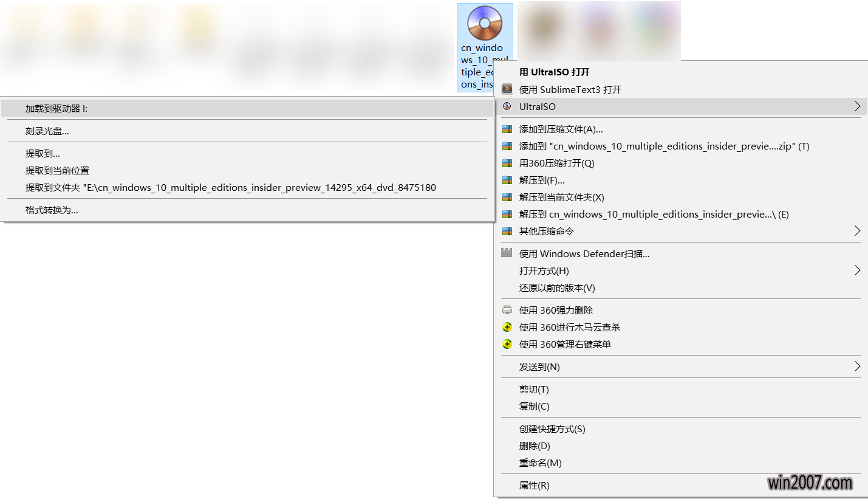This screenshot has height=499, width=868.
Task: Expand the 打开方式(H) submenu arrow
Action: pyautogui.click(x=857, y=270)
